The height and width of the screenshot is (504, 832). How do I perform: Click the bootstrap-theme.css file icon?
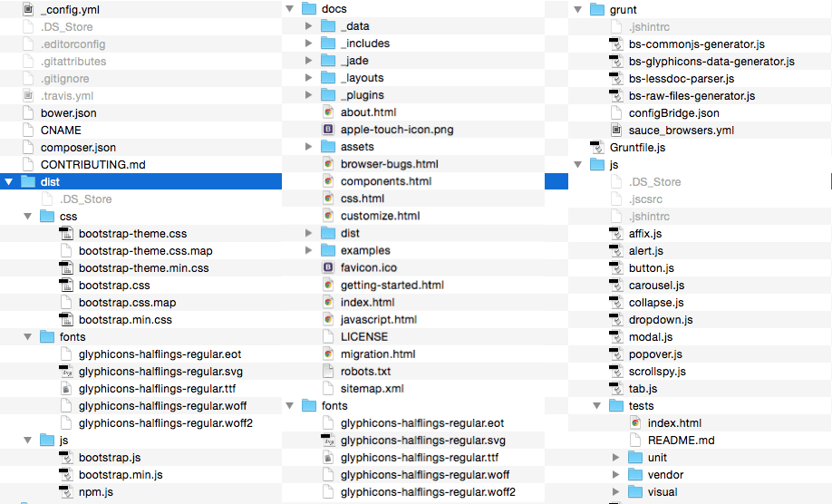point(66,234)
